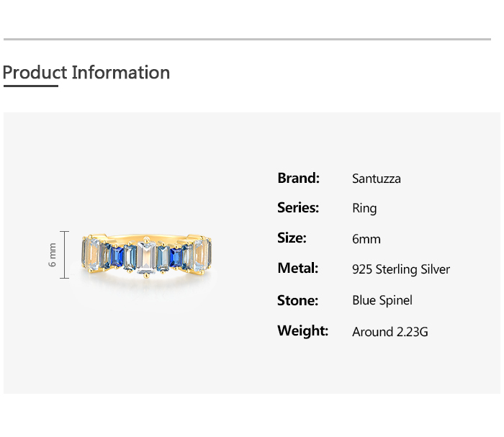Select the Series: label
This screenshot has width=504, height=437.
[x=298, y=208]
